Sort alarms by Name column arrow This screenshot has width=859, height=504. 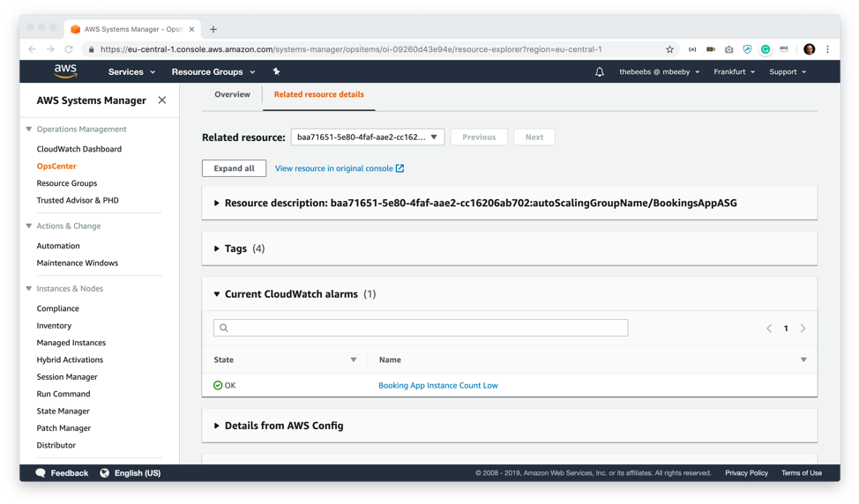pos(803,359)
